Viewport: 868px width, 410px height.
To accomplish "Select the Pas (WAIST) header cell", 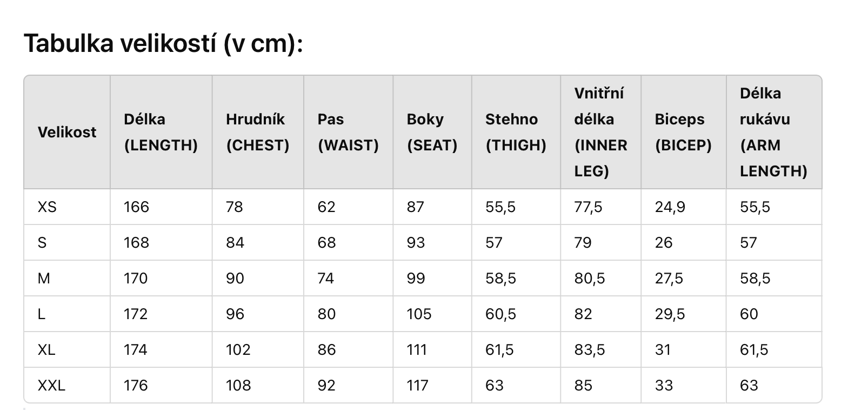I will (x=348, y=132).
